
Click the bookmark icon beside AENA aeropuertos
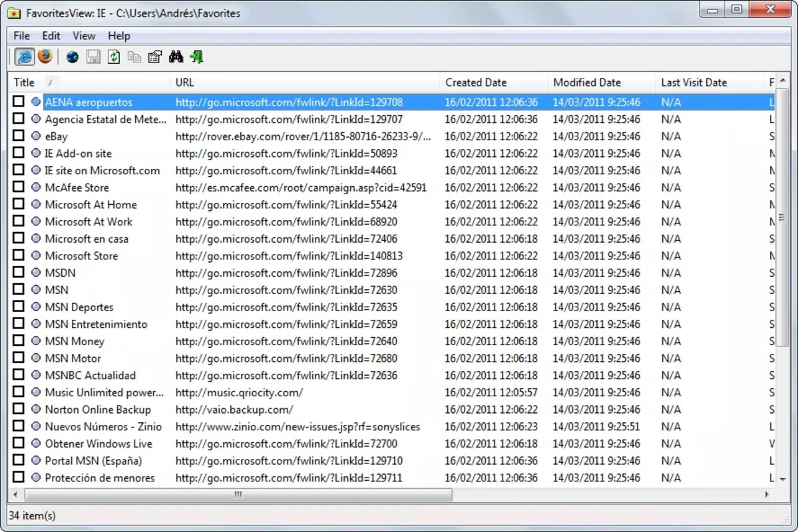point(36,102)
